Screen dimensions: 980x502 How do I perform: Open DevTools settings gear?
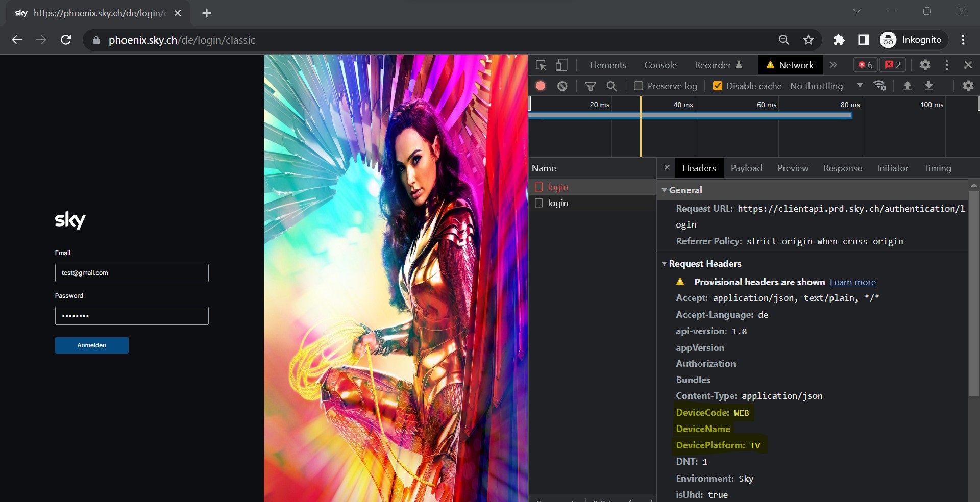925,65
